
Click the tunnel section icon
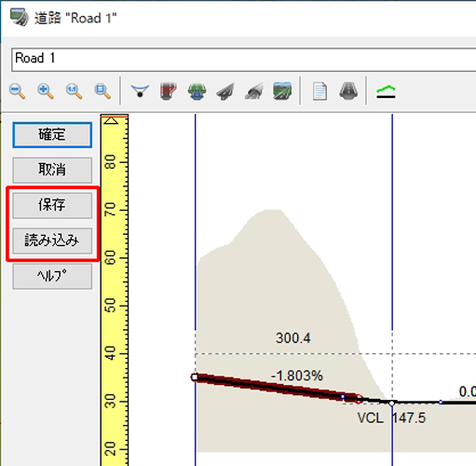pyautogui.click(x=253, y=91)
